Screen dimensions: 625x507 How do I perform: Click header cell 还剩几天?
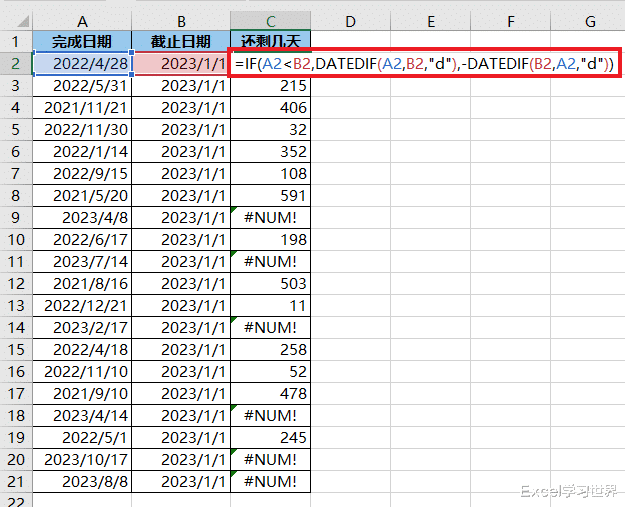pos(271,41)
